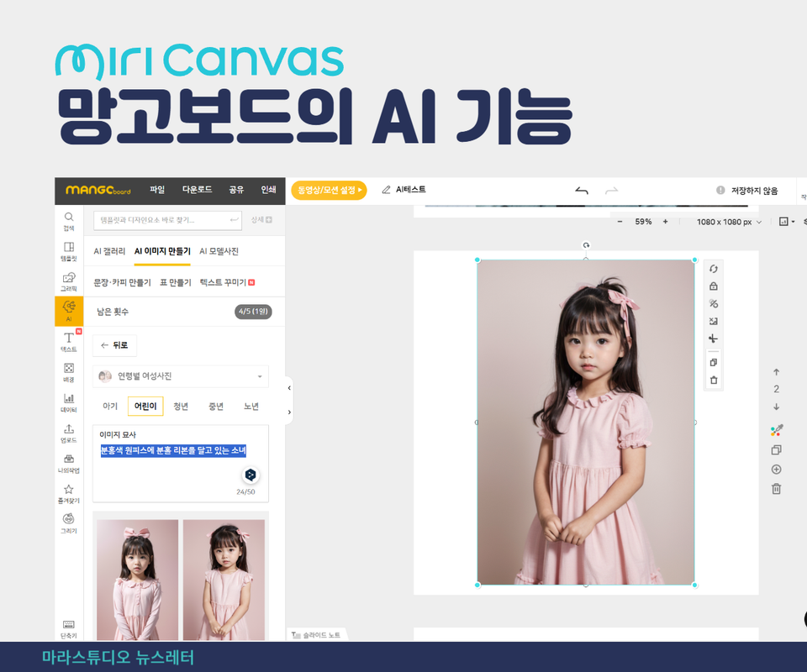807x672 pixels.
Task: Rotate the selected image using the rotate icon
Action: coord(714,269)
